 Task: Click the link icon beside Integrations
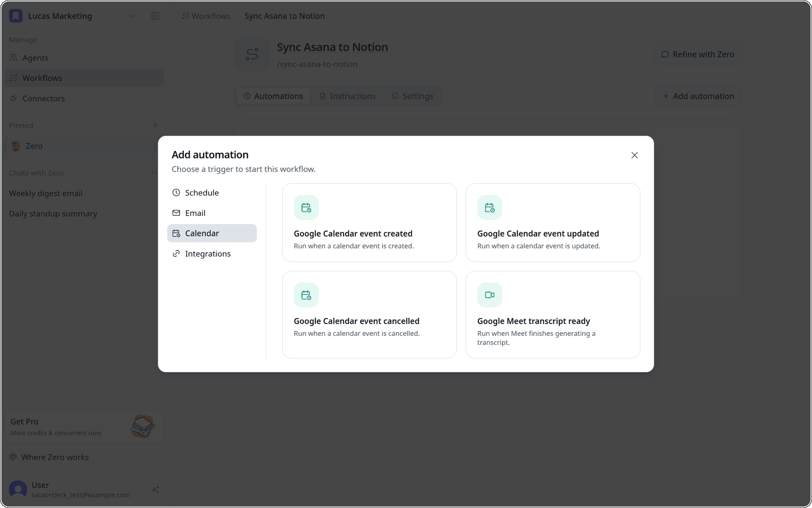tap(176, 253)
